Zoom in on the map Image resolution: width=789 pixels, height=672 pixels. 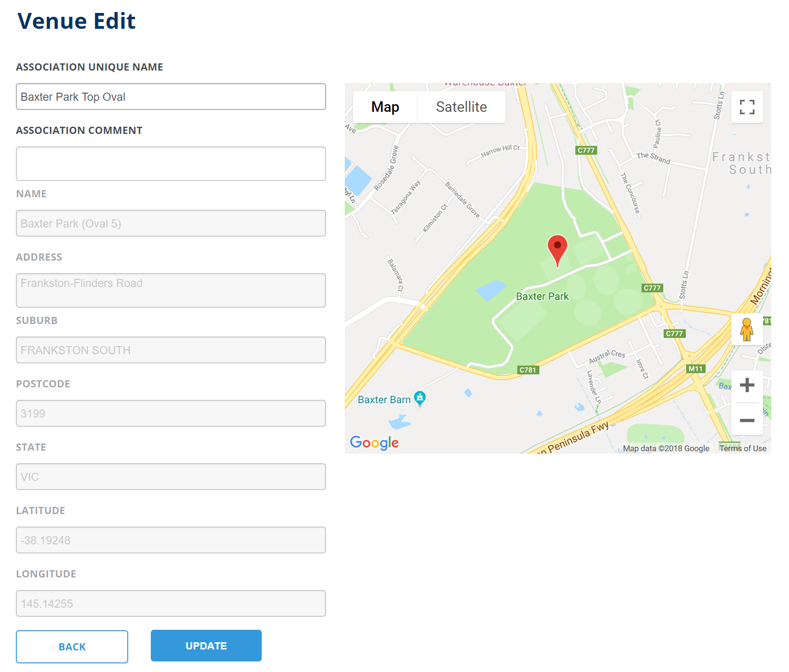747,385
